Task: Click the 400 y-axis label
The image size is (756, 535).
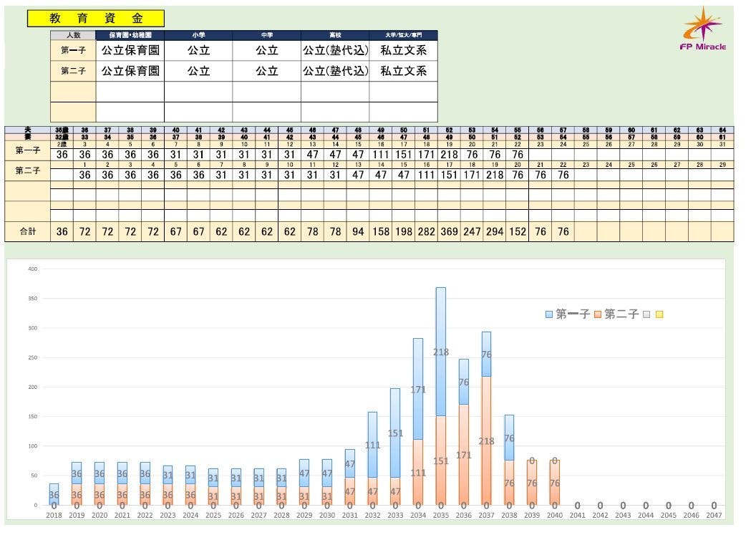Action: click(32, 269)
